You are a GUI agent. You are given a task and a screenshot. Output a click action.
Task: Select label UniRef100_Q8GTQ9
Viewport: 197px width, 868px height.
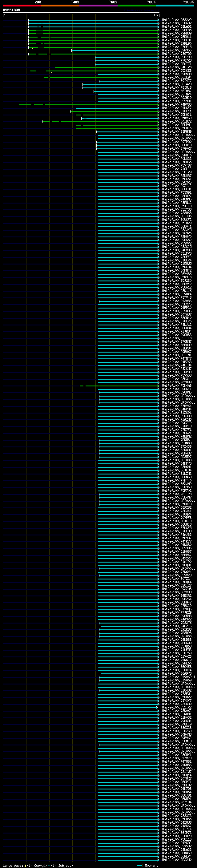pos(177,54)
